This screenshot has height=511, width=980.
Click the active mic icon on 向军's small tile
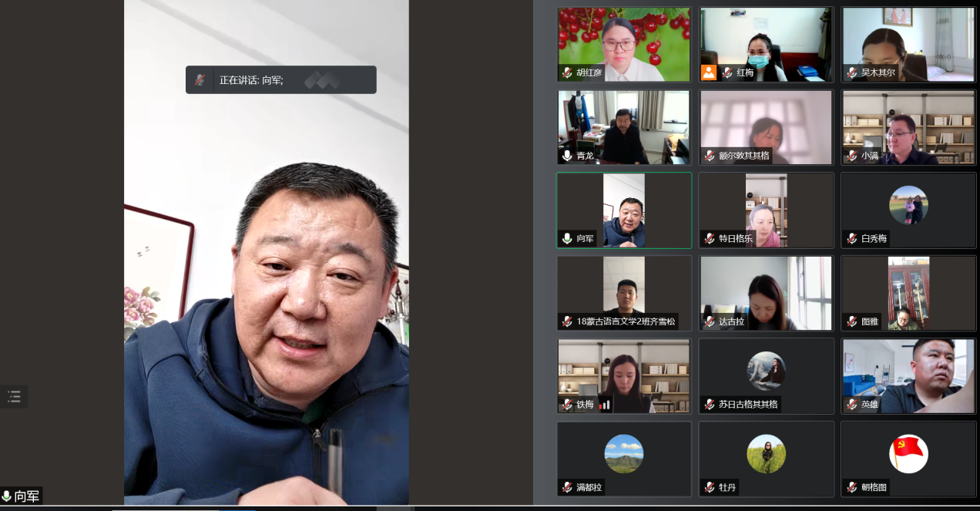click(567, 239)
